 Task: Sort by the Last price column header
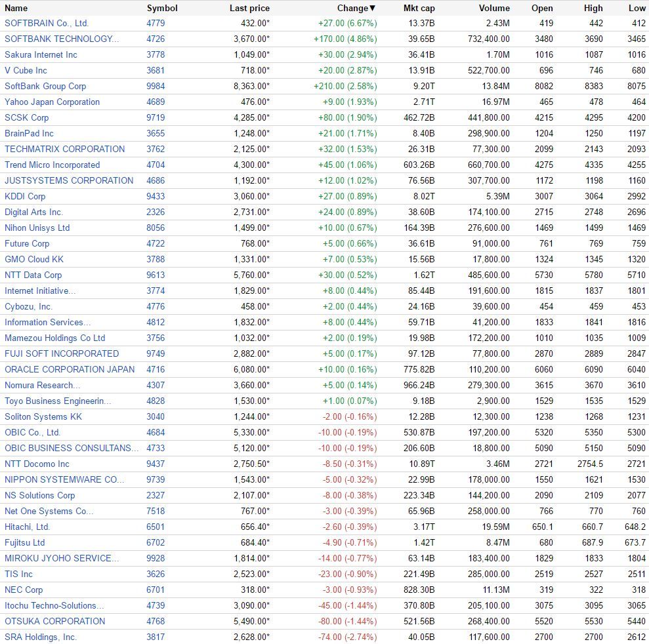tap(249, 8)
